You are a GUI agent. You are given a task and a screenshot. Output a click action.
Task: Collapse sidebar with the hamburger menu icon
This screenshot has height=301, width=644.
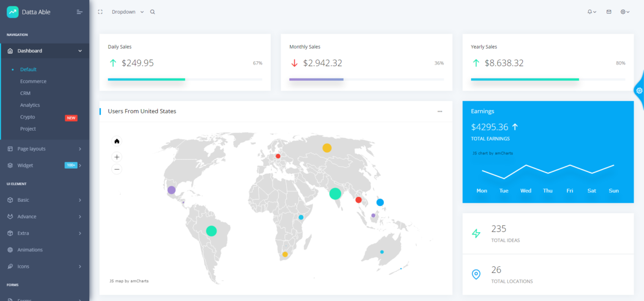coord(80,12)
